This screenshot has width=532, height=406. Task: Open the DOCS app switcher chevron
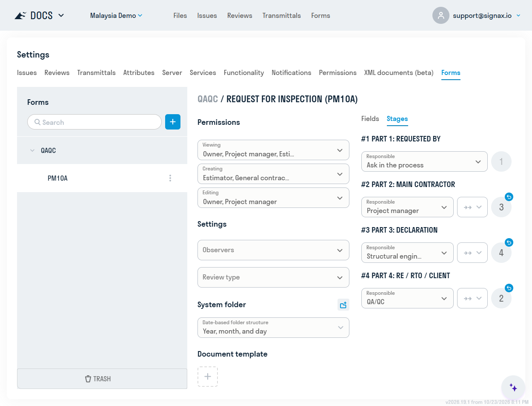click(x=61, y=15)
